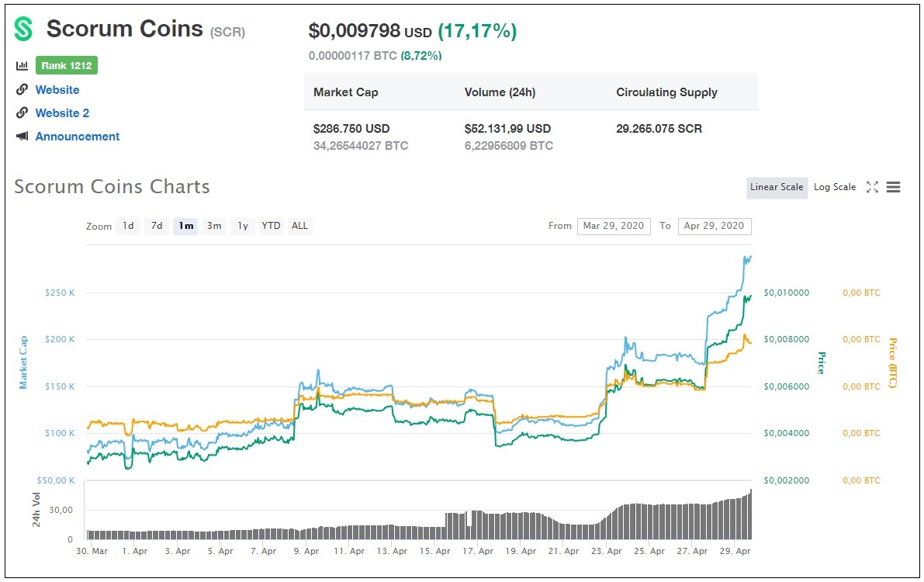Image resolution: width=924 pixels, height=582 pixels.
Task: Select the 7d zoom range
Action: point(157,226)
